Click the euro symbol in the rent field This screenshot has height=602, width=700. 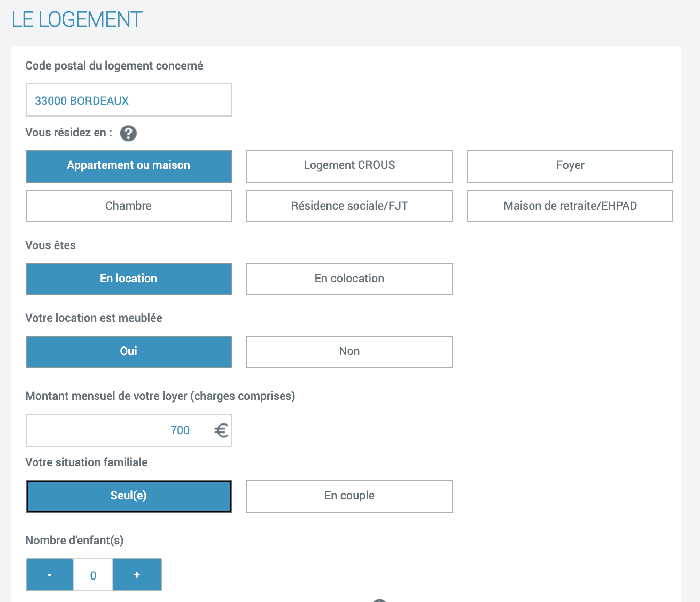tap(221, 430)
